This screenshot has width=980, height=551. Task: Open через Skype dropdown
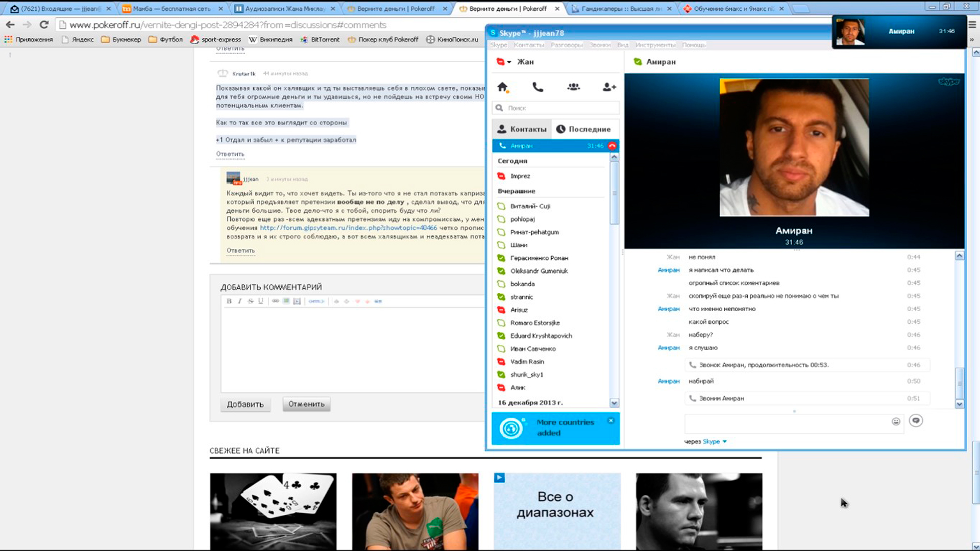[x=715, y=442]
